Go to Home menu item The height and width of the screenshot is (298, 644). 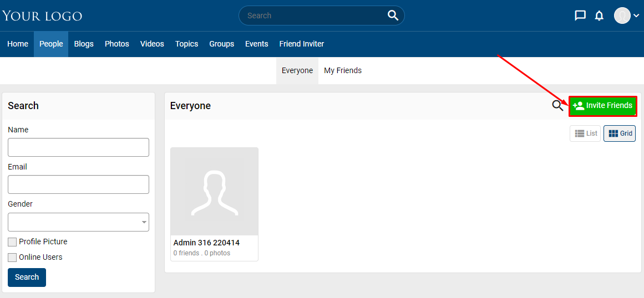pyautogui.click(x=18, y=44)
